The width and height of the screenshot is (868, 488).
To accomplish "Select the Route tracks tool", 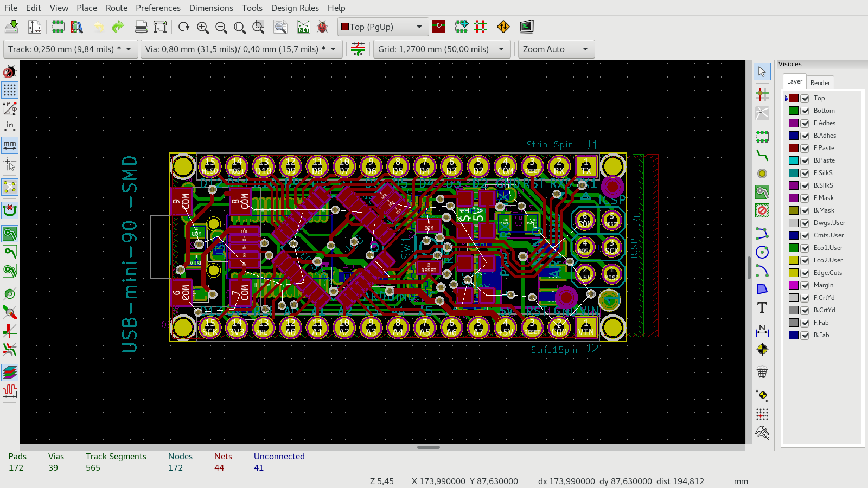I will coord(762,156).
